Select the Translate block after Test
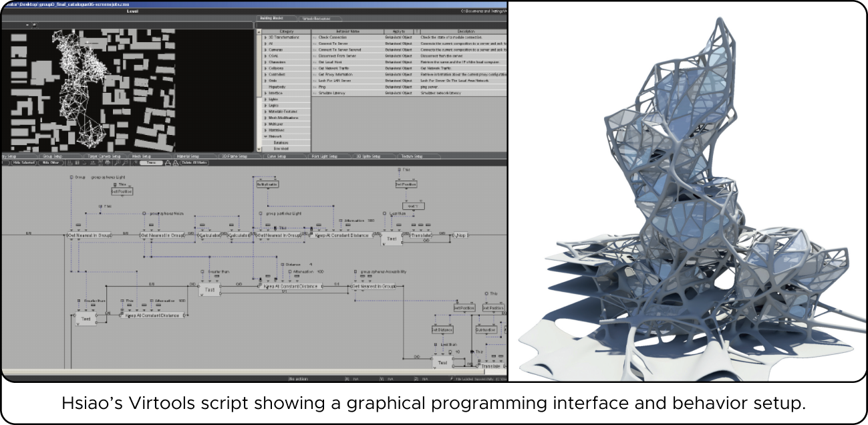868x425 pixels. point(421,236)
